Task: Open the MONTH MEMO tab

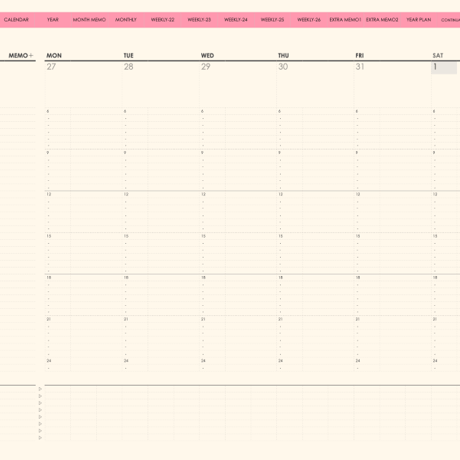Action: pyautogui.click(x=89, y=20)
